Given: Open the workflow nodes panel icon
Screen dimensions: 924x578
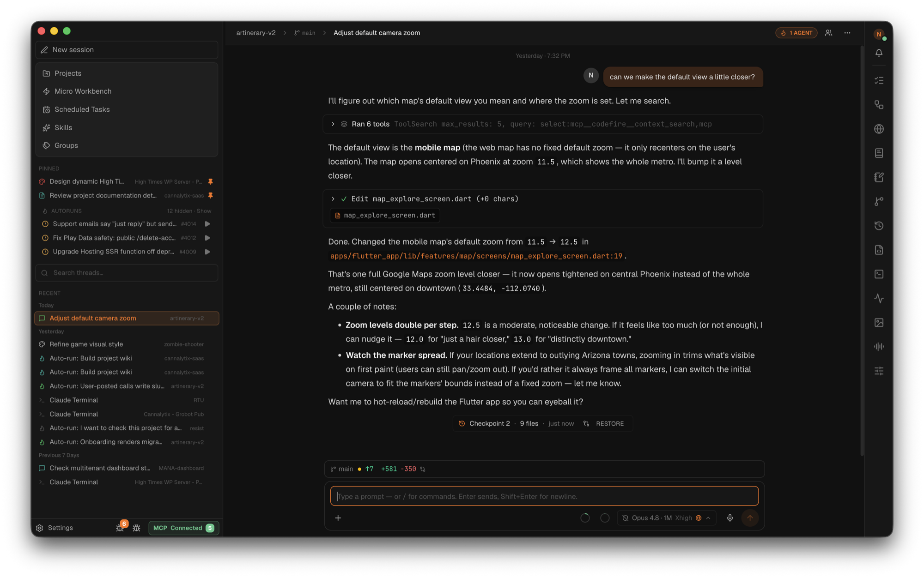Looking at the screenshot, I should pos(879,105).
